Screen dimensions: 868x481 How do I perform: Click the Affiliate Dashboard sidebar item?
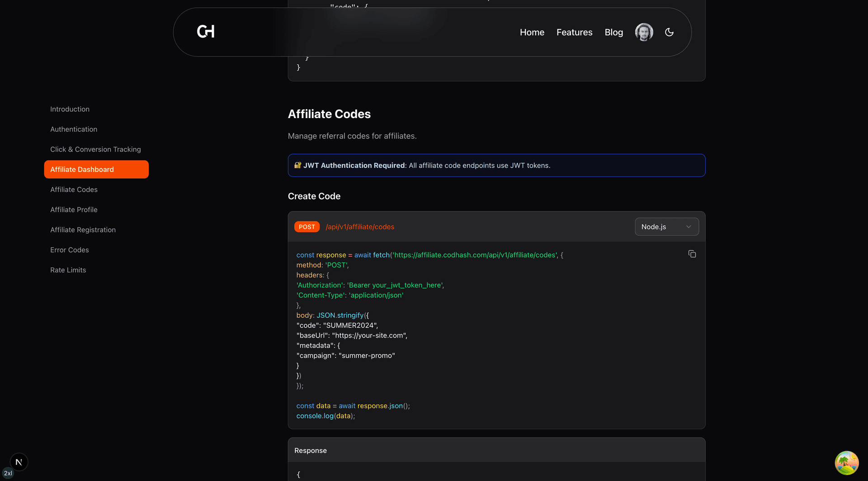click(82, 169)
